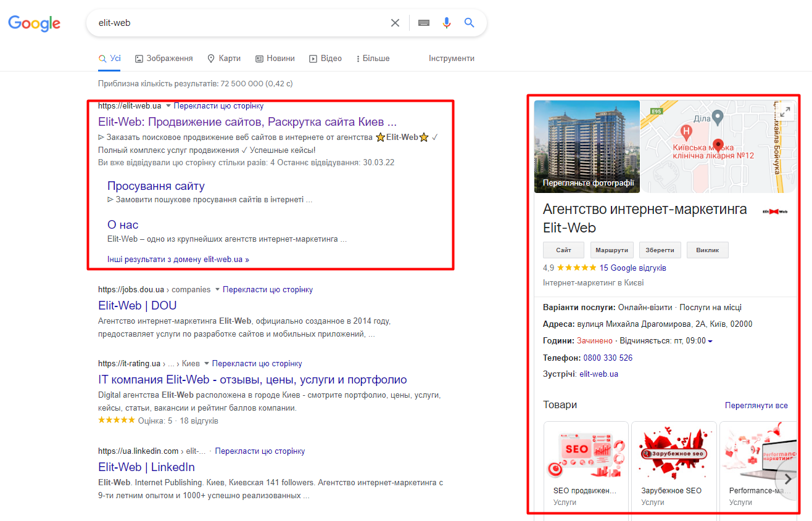
Task: Click Переглянути все products link
Action: (756, 406)
